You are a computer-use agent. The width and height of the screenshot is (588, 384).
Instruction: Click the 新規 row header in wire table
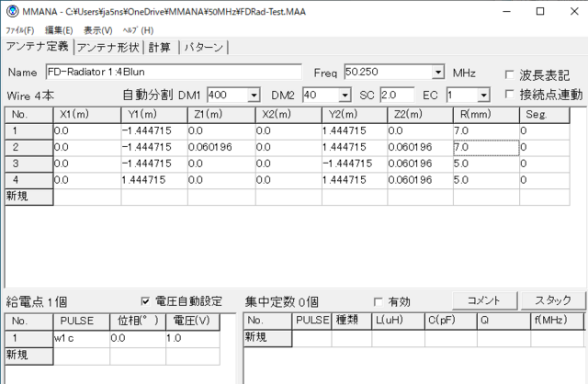click(28, 197)
